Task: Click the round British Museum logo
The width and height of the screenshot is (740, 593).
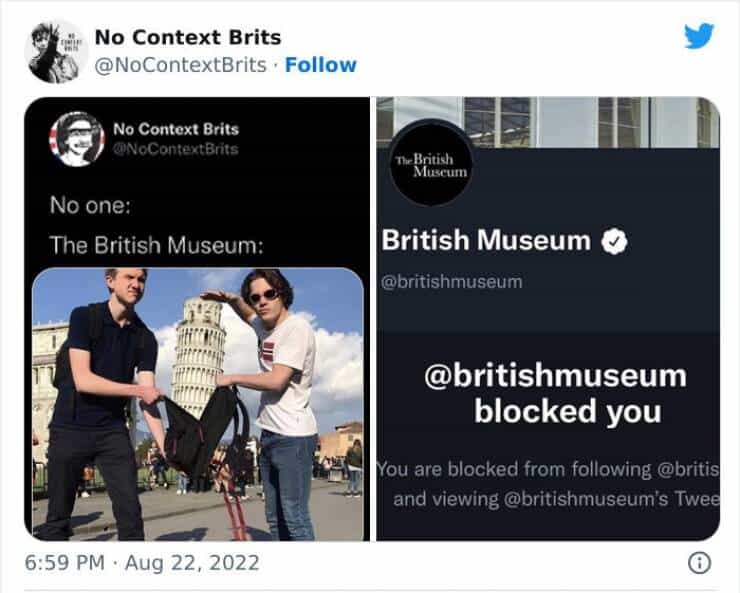Action: 432,163
